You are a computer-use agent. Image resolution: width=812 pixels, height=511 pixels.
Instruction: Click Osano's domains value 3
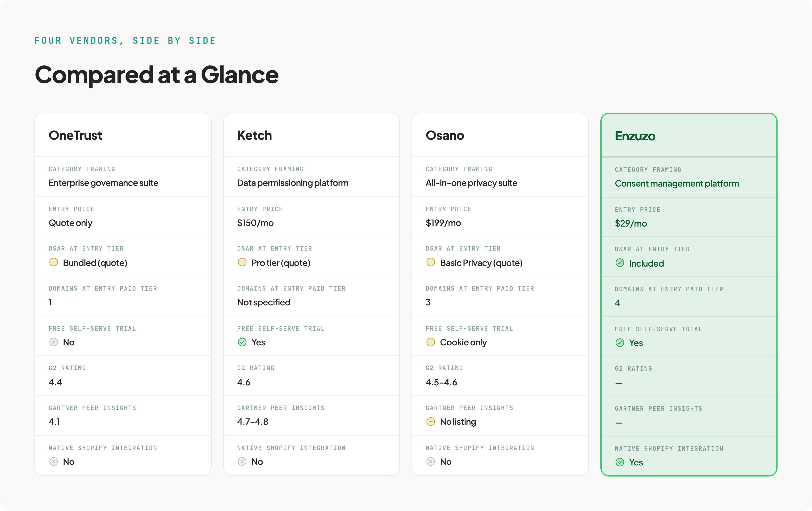pos(428,302)
